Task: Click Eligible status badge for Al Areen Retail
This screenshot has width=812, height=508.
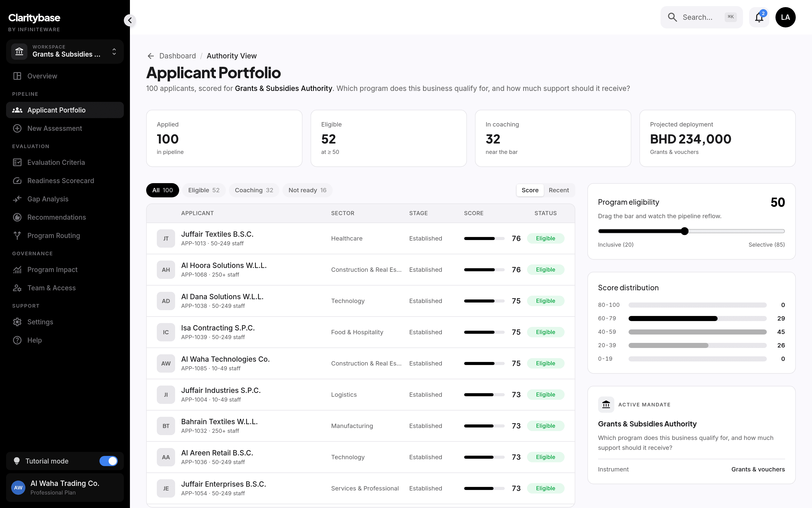Action: point(546,457)
